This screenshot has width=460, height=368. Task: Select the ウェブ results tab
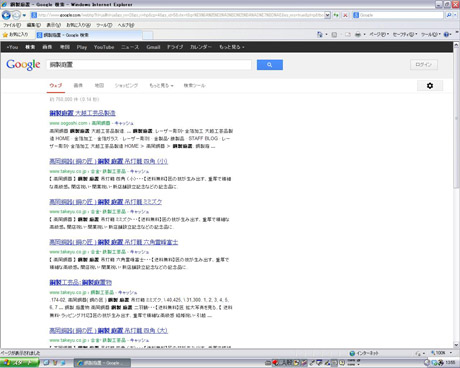click(x=56, y=85)
